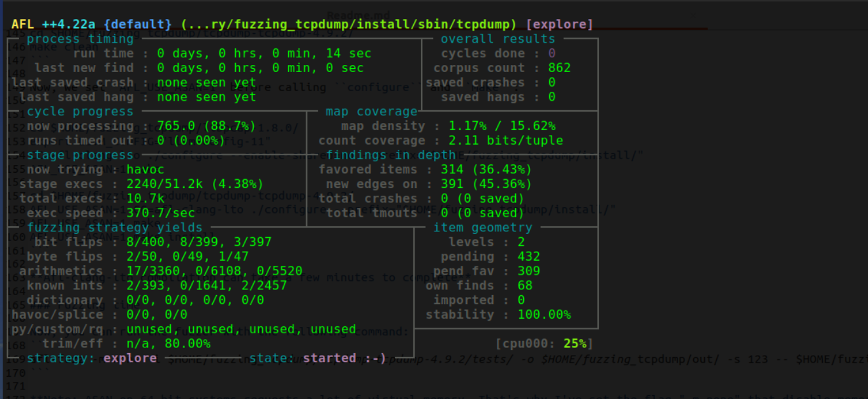Click the corpus count value 862
This screenshot has height=399, width=868.
pos(559,68)
